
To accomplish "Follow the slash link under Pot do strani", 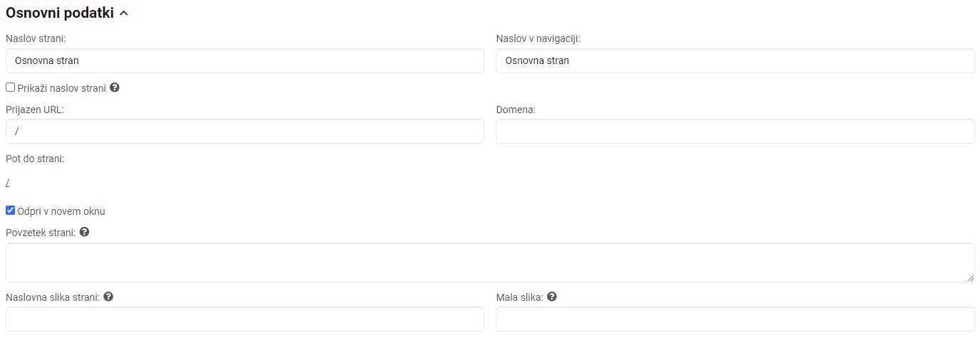I will pos(8,184).
